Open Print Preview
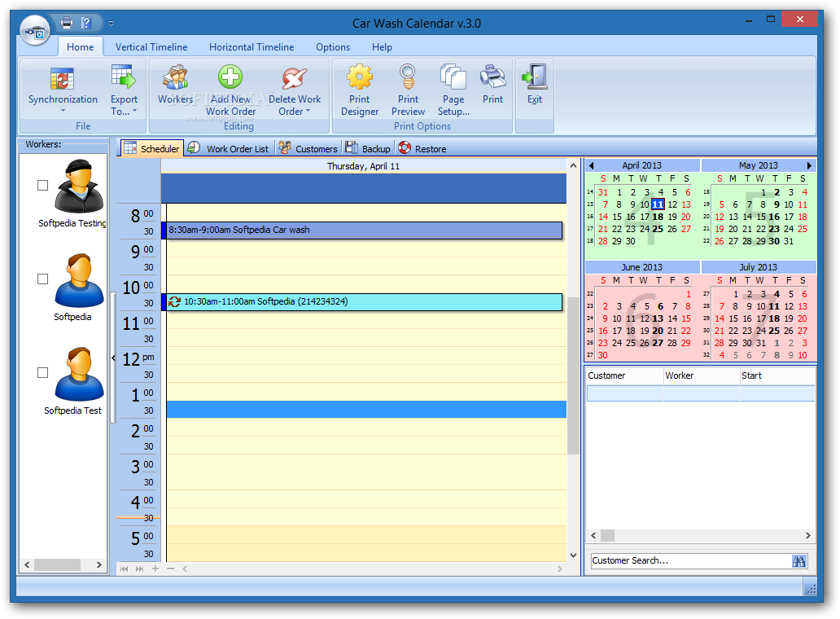840x619 pixels. 408,90
